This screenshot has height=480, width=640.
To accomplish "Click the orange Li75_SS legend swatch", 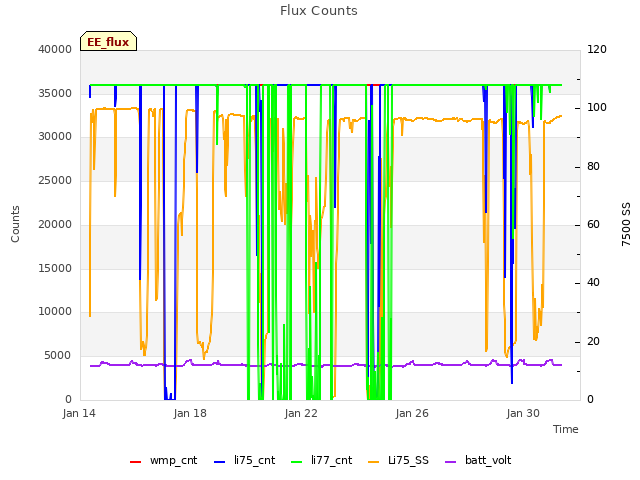I will click(x=373, y=462).
